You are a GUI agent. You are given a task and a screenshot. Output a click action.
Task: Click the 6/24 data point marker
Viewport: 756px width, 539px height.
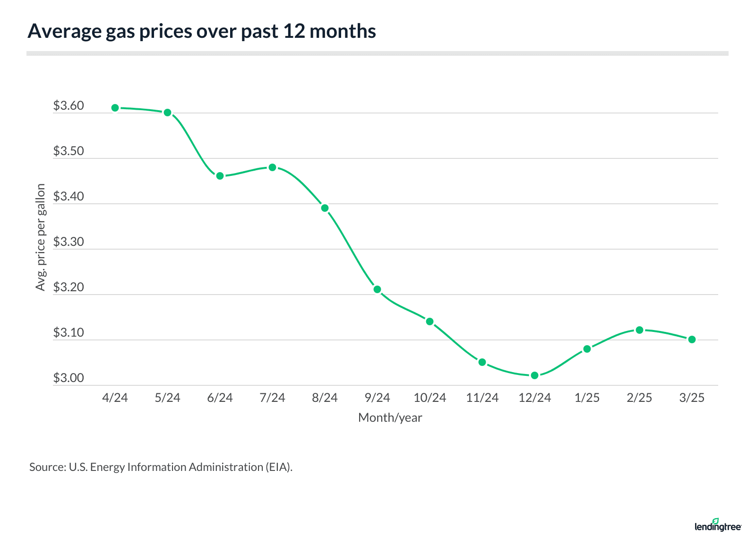[x=220, y=176]
